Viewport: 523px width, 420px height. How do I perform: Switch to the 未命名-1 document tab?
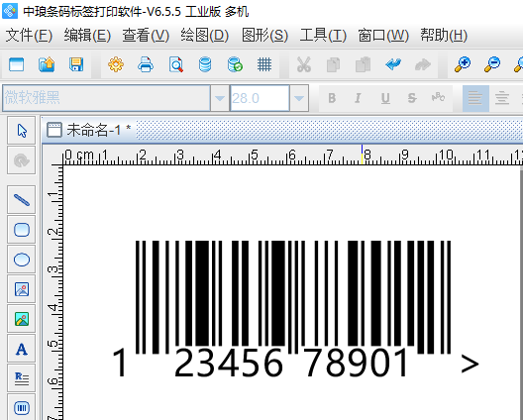click(x=89, y=130)
